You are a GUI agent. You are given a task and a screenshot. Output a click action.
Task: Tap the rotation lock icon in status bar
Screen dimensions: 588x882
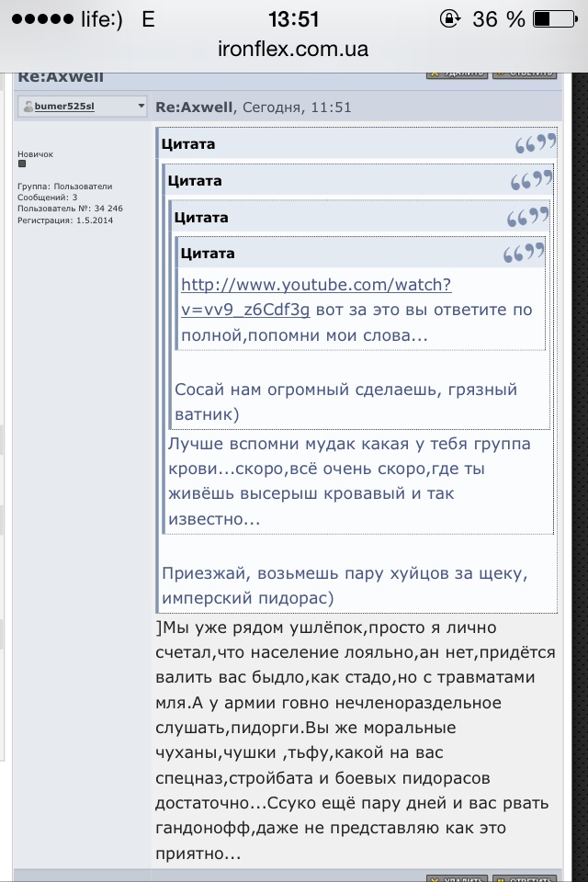(x=450, y=19)
